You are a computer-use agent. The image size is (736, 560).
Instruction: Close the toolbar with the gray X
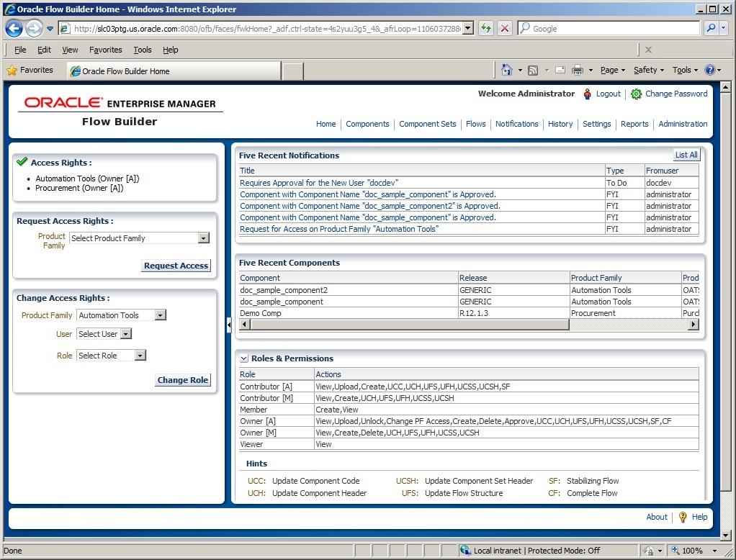648,49
